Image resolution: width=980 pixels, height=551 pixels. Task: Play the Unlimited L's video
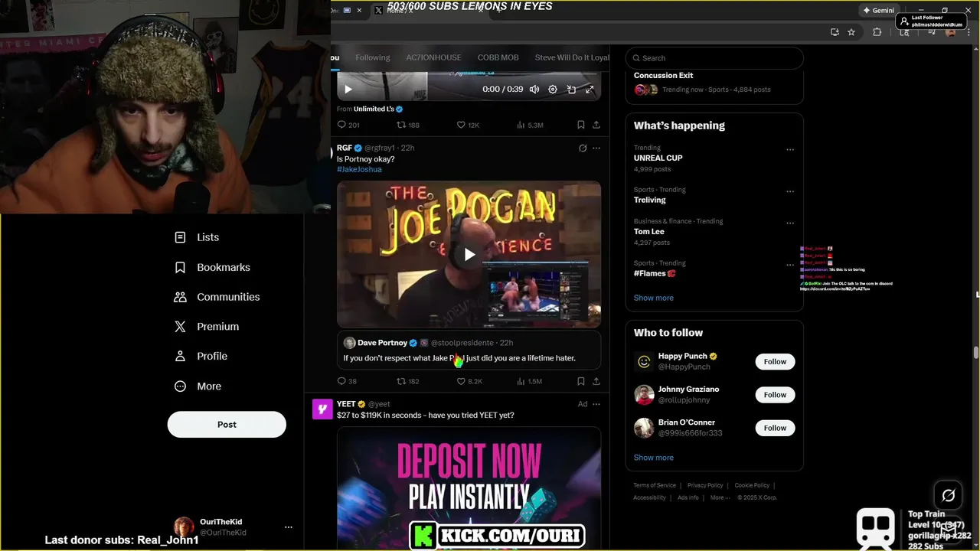348,90
